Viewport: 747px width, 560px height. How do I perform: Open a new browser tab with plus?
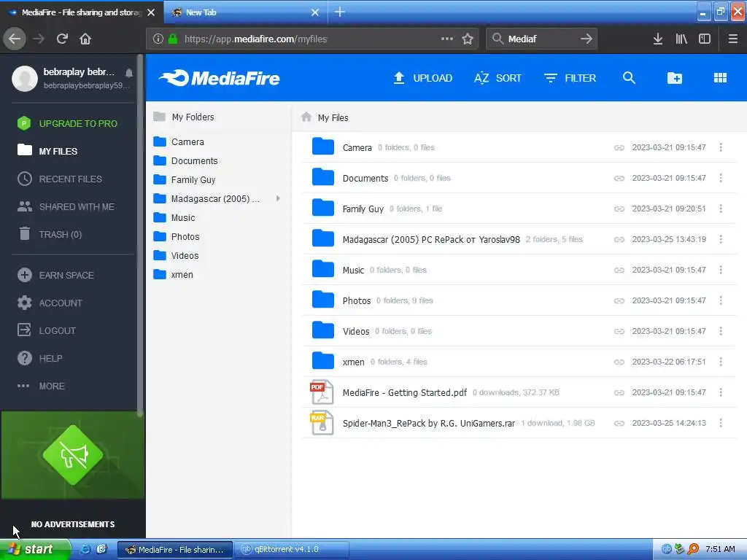tap(340, 12)
